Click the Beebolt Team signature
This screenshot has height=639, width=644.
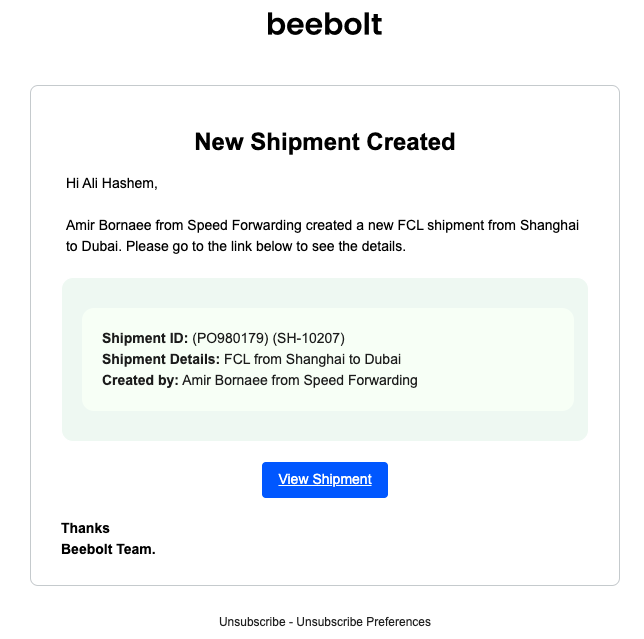[x=108, y=549]
